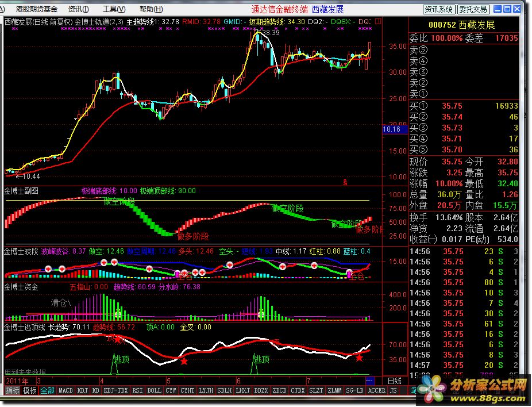Click the 现价 35.75 value

click(452, 162)
